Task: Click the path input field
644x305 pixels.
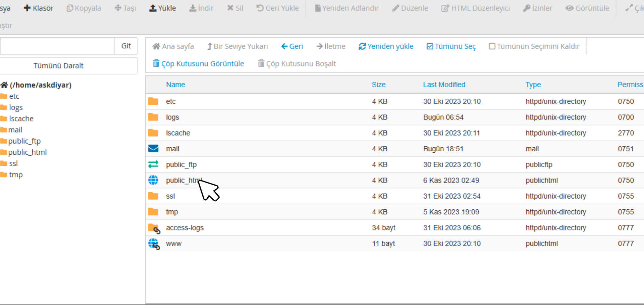Action: [x=58, y=46]
